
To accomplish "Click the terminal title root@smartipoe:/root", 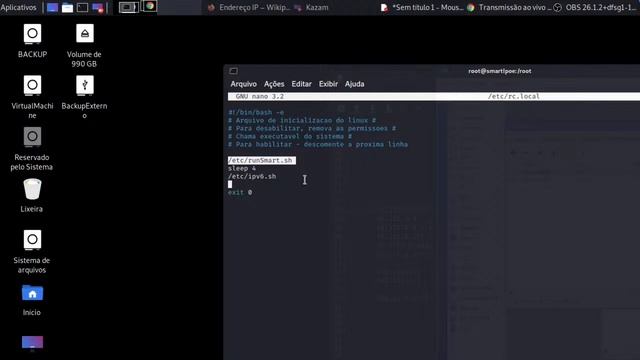I will 500,71.
